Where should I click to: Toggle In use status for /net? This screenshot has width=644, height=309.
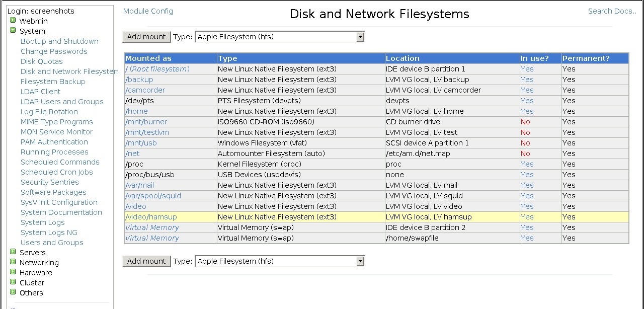tap(525, 153)
